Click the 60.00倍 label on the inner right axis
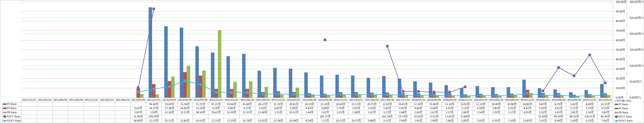 point(620,40)
